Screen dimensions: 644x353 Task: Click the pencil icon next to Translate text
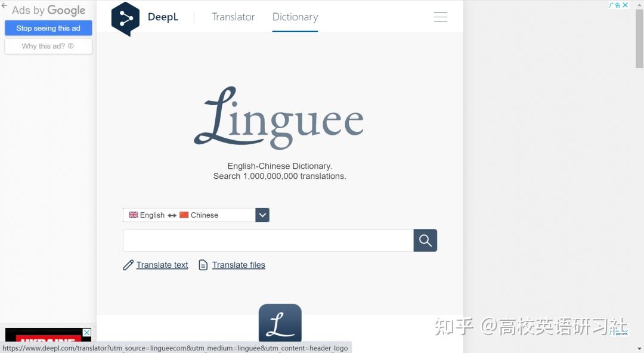pos(128,265)
